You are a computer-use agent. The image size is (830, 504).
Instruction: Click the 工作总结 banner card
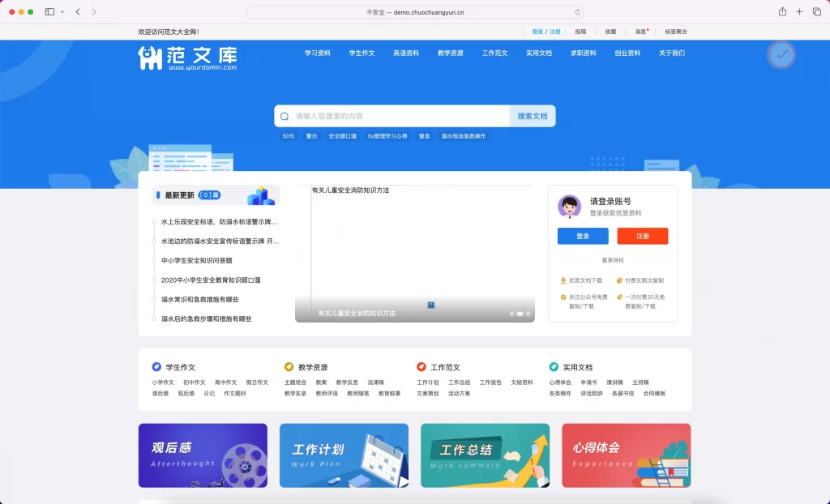[484, 455]
